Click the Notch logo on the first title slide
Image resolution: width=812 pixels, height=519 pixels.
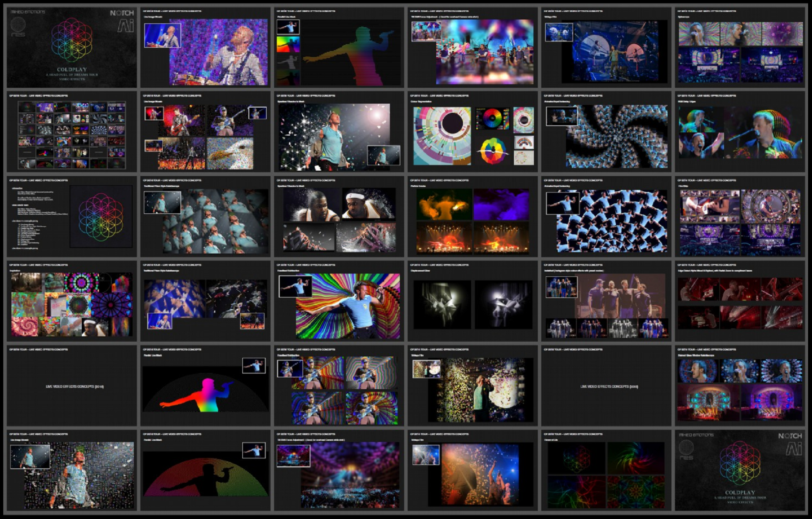pyautogui.click(x=122, y=13)
